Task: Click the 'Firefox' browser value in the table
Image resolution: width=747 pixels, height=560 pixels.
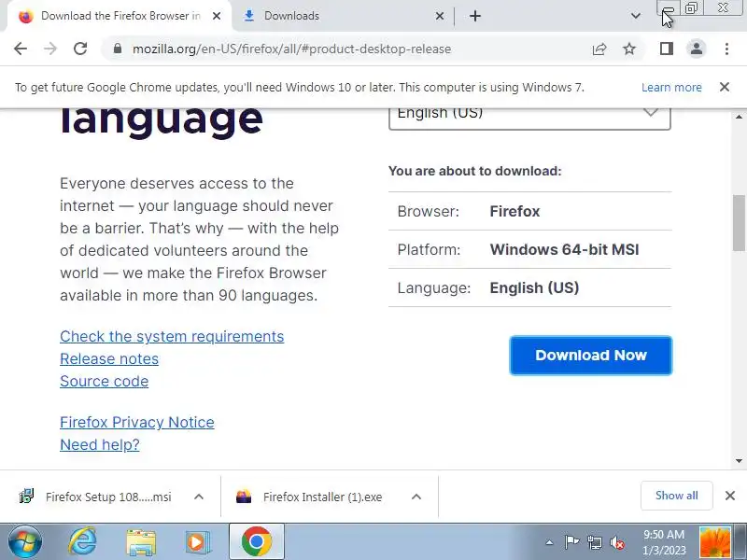Action: point(515,212)
